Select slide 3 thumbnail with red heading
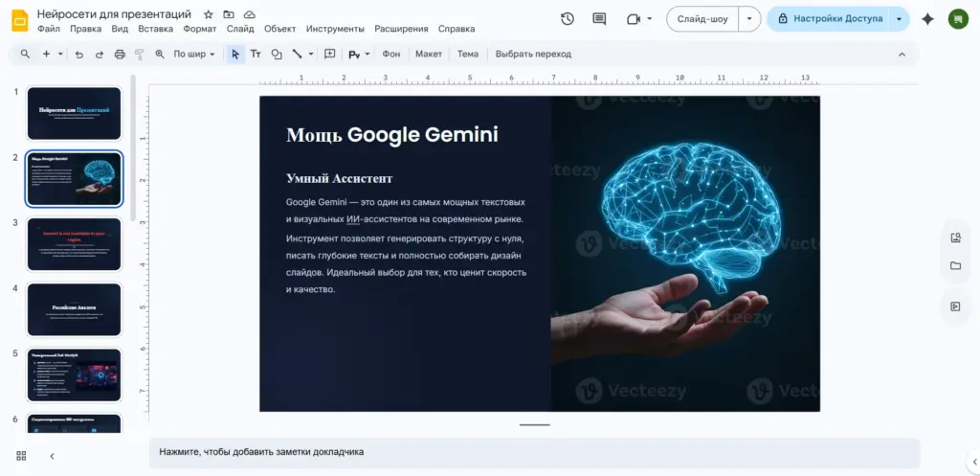This screenshot has height=476, width=980. 74,244
